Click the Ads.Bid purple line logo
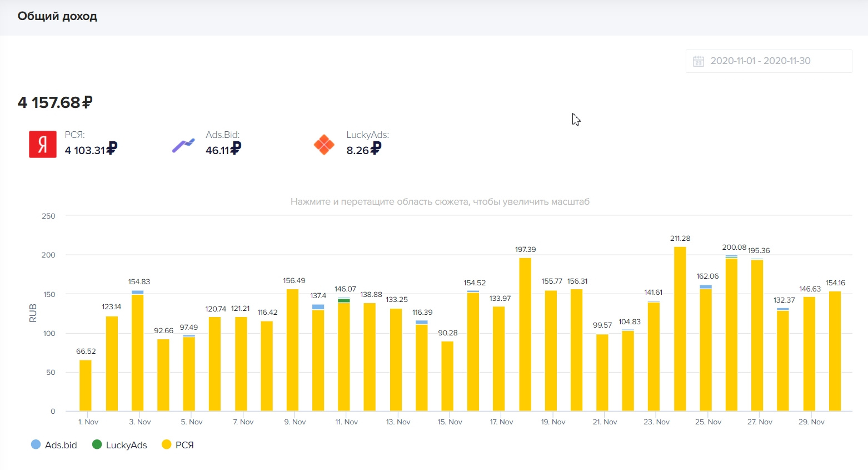The height and width of the screenshot is (470, 868). coord(183,145)
